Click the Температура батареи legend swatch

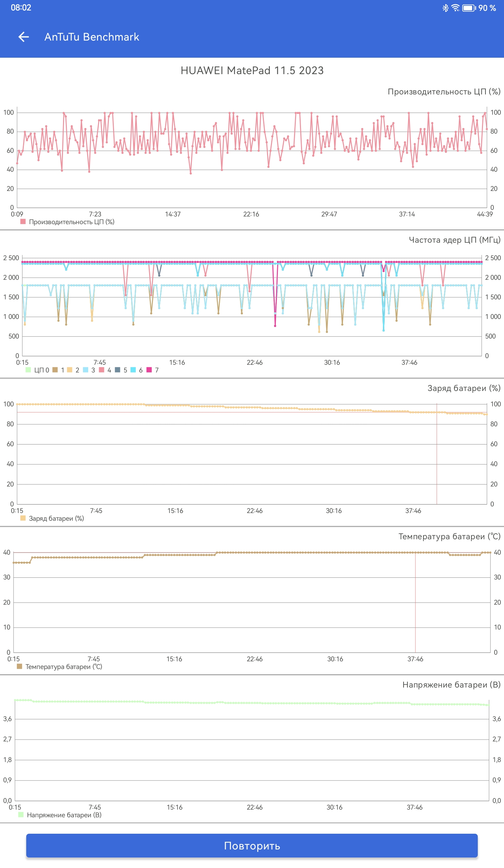[20, 666]
